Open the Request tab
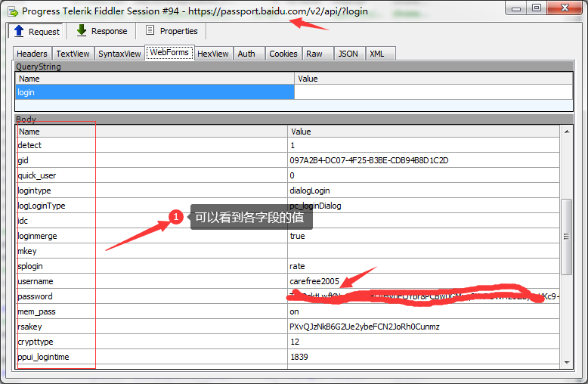Viewport: 588px width, 384px height. point(36,31)
